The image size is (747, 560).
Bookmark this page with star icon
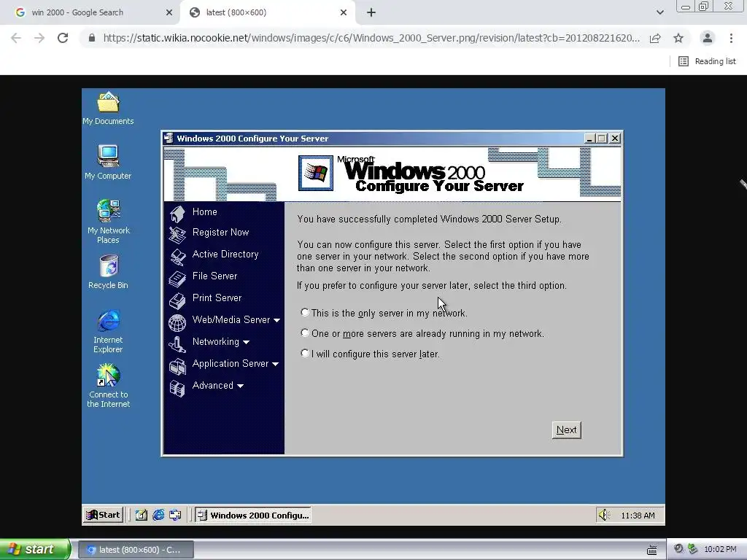coord(678,38)
